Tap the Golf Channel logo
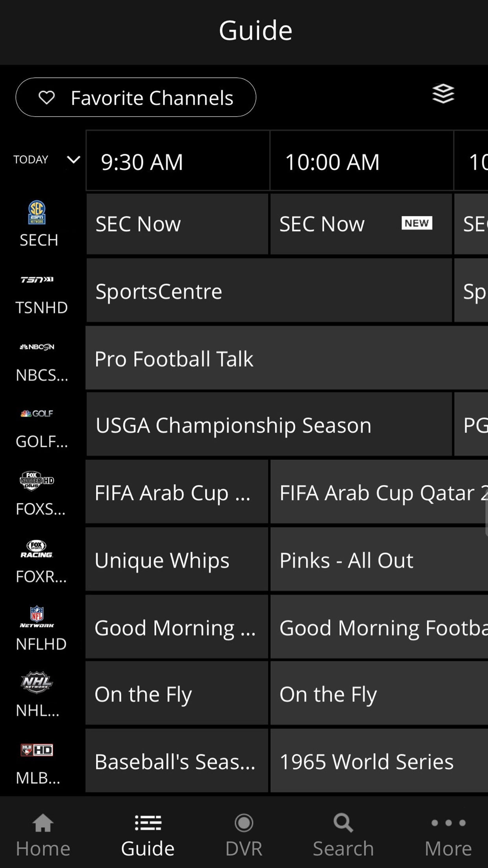The width and height of the screenshot is (488, 868). click(x=37, y=413)
